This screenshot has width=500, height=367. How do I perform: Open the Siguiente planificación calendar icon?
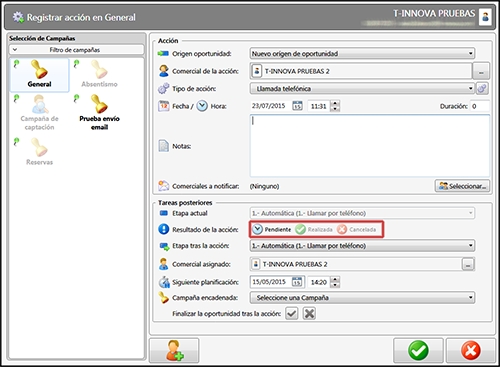[297, 282]
